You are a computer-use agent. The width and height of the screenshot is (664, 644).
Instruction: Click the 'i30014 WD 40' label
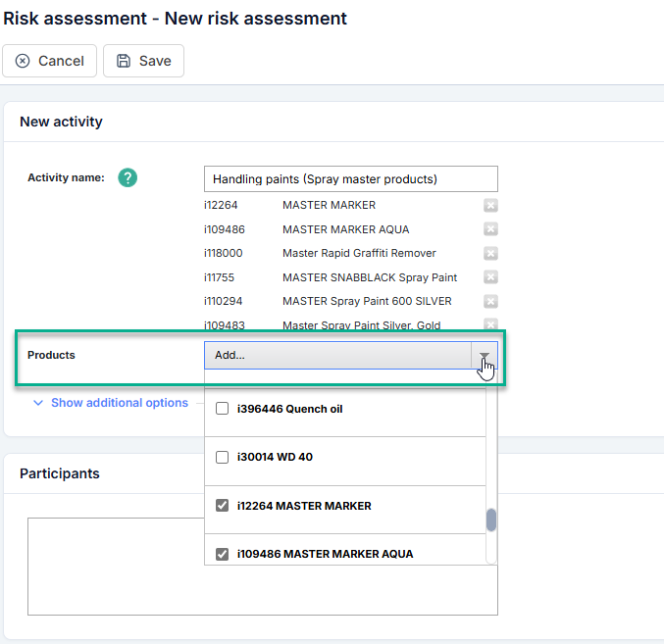click(275, 458)
